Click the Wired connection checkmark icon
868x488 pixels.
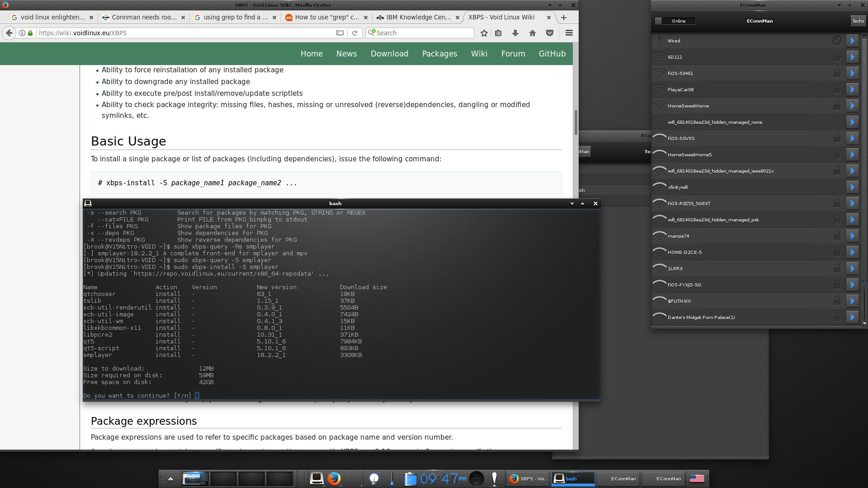837,41
